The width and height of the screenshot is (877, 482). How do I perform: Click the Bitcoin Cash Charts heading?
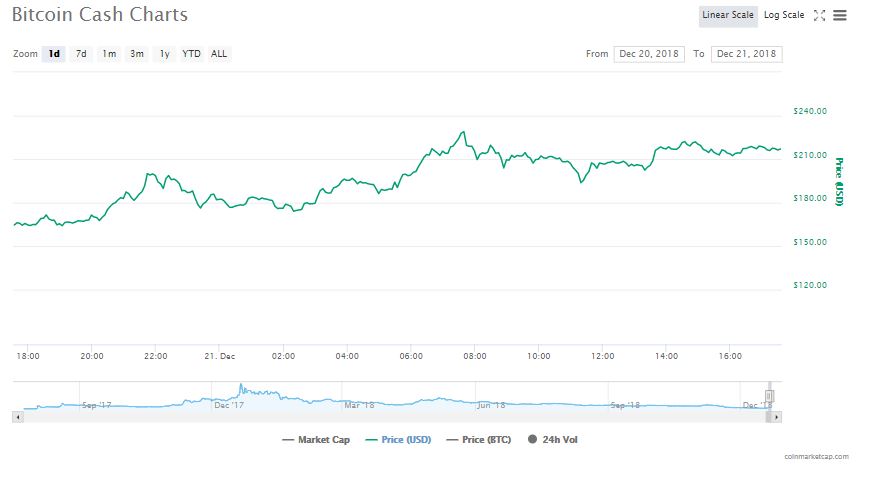(100, 15)
